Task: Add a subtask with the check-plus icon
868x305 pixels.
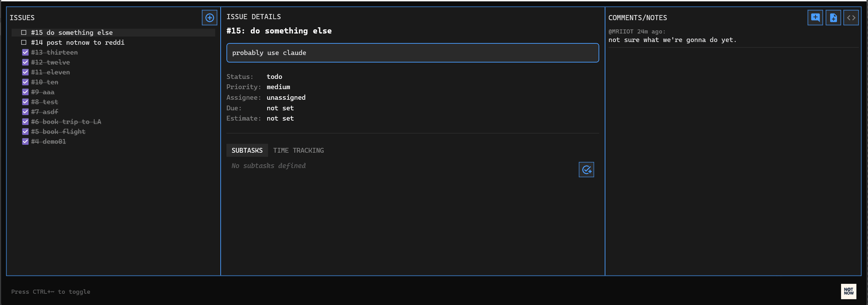Action: pos(586,170)
